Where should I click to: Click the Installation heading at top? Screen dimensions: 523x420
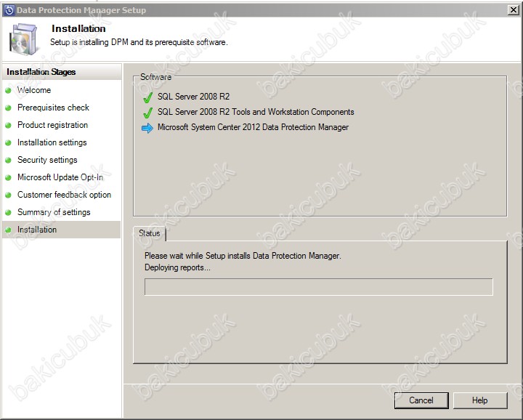78,28
